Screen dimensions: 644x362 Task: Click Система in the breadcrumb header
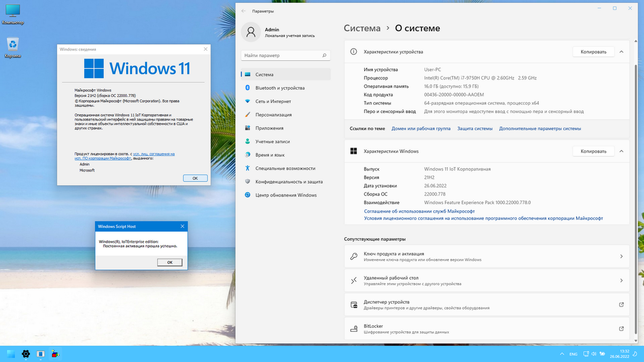pyautogui.click(x=362, y=28)
